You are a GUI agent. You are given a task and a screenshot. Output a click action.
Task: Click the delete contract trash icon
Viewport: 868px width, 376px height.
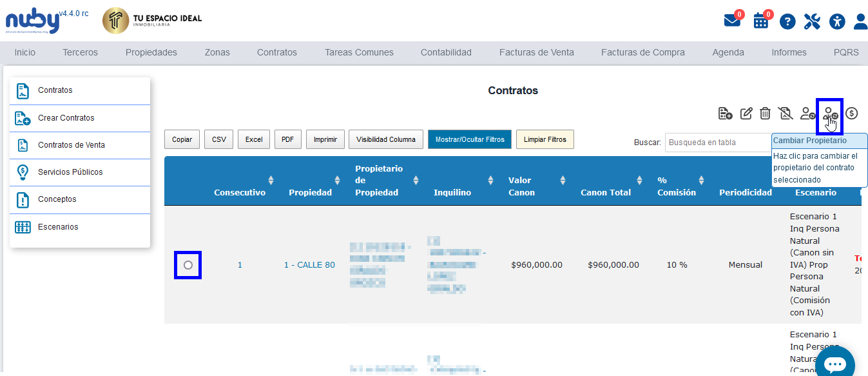765,114
